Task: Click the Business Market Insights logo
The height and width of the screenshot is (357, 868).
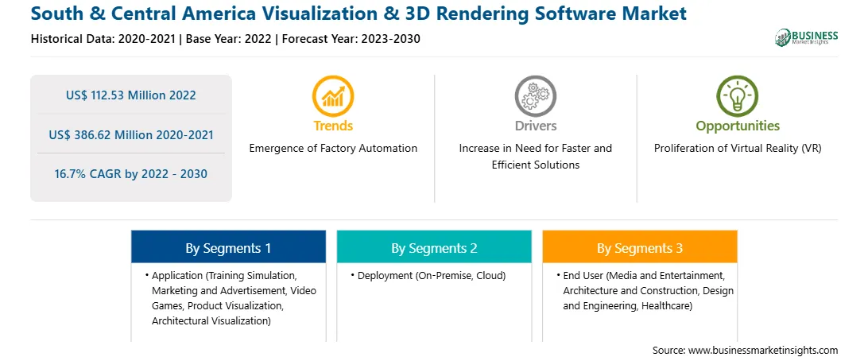Action: click(807, 37)
